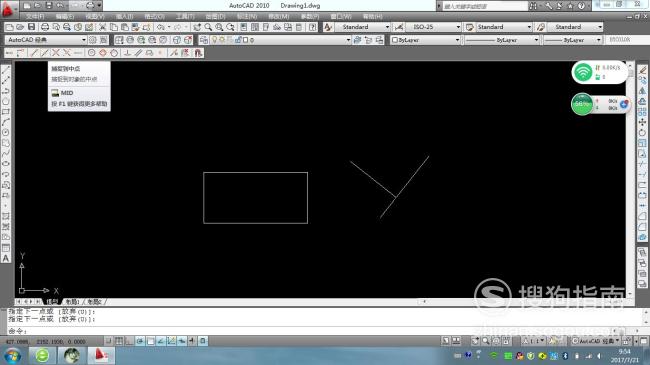650x365 pixels.
Task: Click the keyword search input field
Action: click(x=485, y=6)
